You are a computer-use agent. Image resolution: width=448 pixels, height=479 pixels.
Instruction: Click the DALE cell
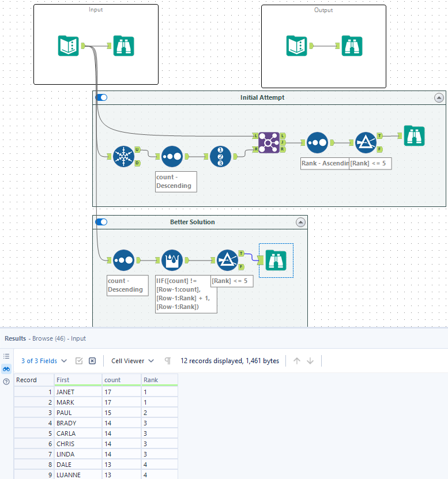tap(78, 465)
